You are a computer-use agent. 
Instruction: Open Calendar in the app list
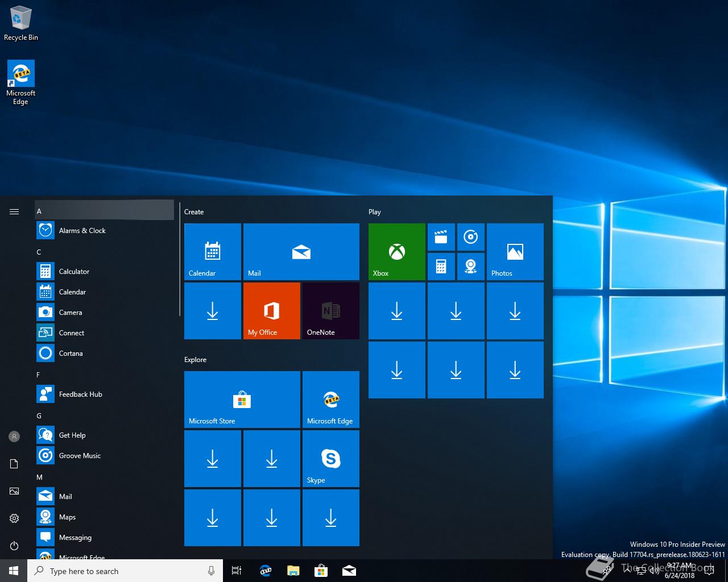click(x=105, y=292)
